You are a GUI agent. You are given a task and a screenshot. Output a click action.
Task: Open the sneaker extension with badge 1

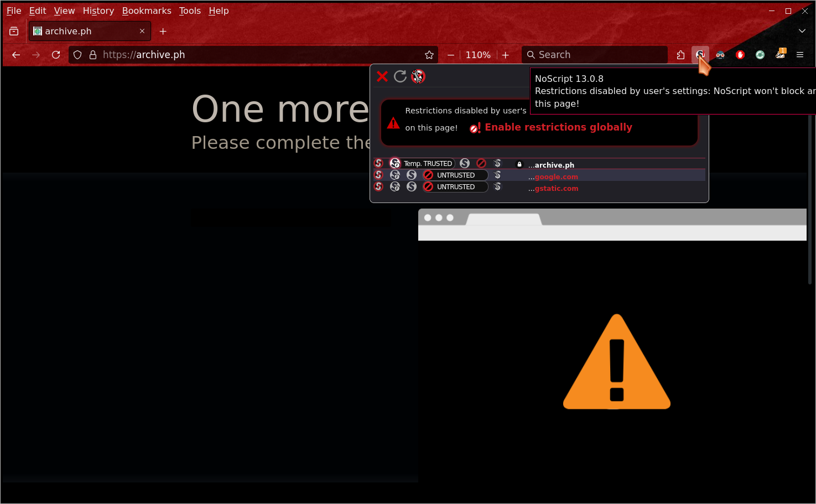[780, 55]
